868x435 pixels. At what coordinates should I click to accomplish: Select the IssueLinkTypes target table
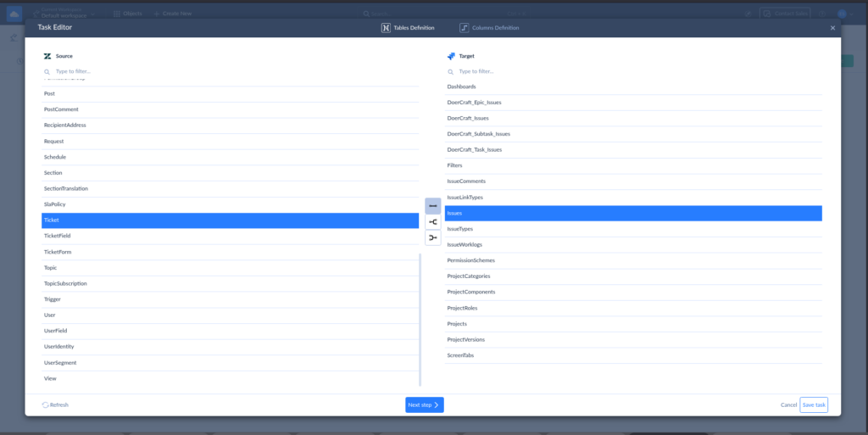coord(633,198)
